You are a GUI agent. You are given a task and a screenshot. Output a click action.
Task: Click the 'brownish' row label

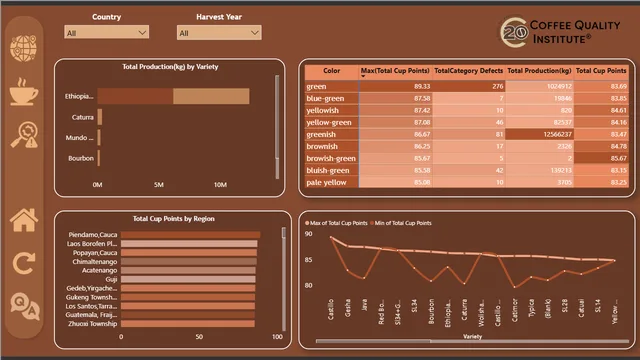322,147
